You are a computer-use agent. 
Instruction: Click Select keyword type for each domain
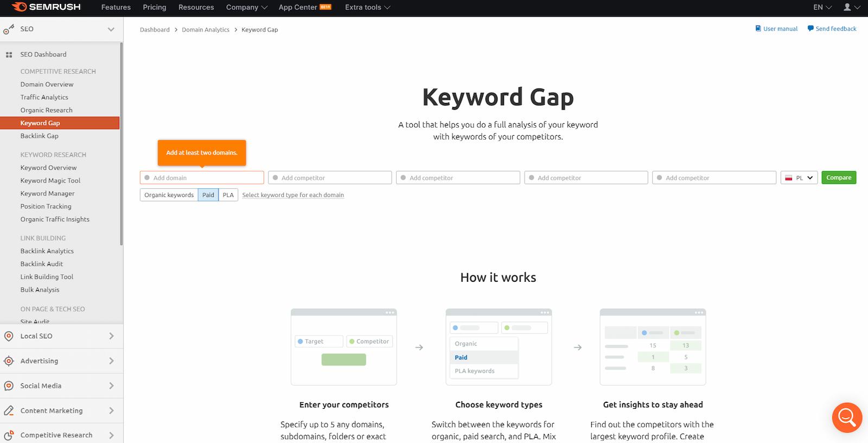point(293,195)
